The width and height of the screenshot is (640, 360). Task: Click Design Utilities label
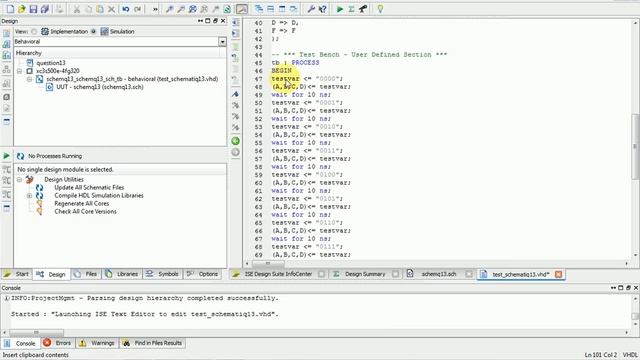[64, 180]
